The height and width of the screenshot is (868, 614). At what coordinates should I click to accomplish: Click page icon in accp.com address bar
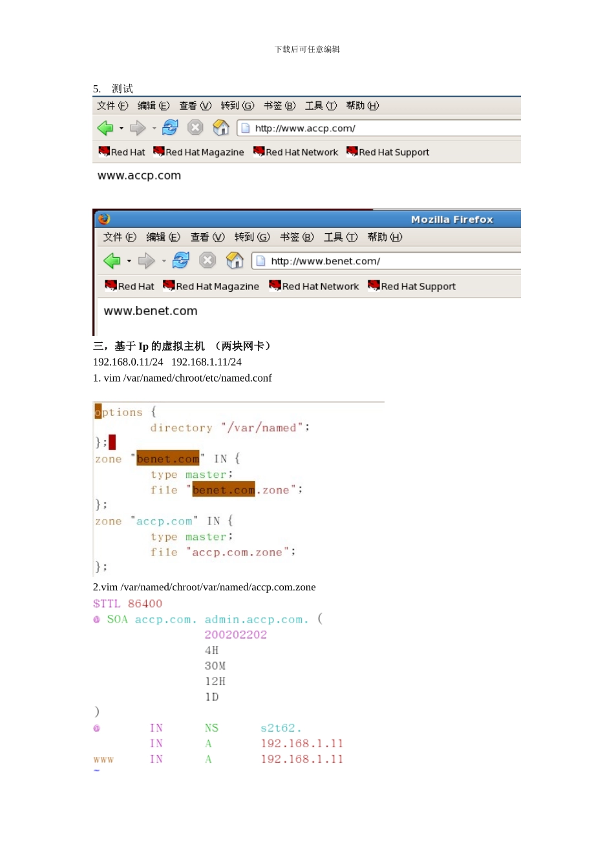pos(246,129)
